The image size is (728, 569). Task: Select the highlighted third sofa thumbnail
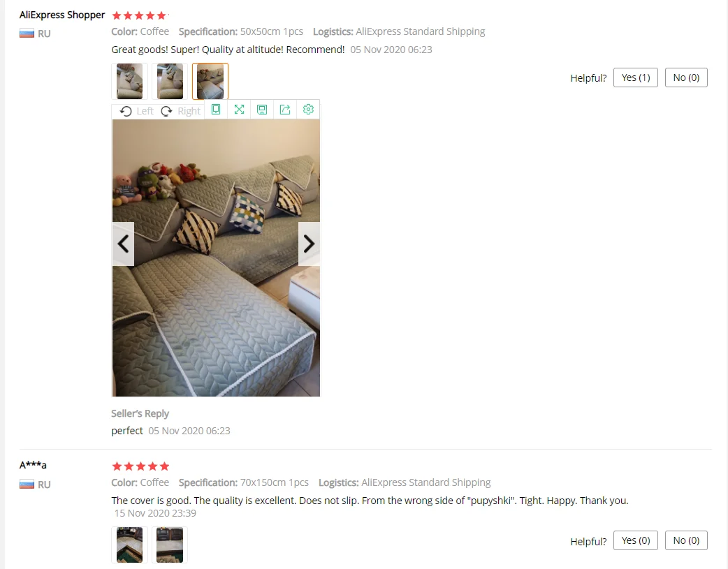[x=210, y=81]
